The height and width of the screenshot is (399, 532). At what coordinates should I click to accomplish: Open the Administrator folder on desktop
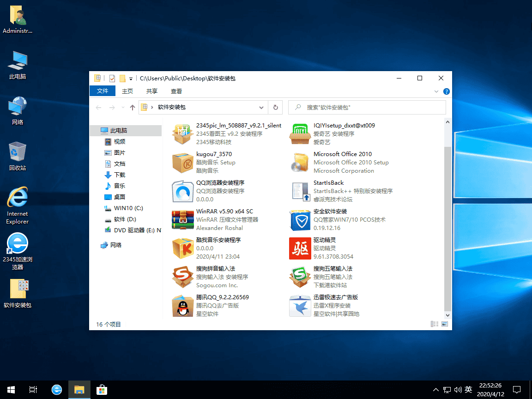(18, 19)
